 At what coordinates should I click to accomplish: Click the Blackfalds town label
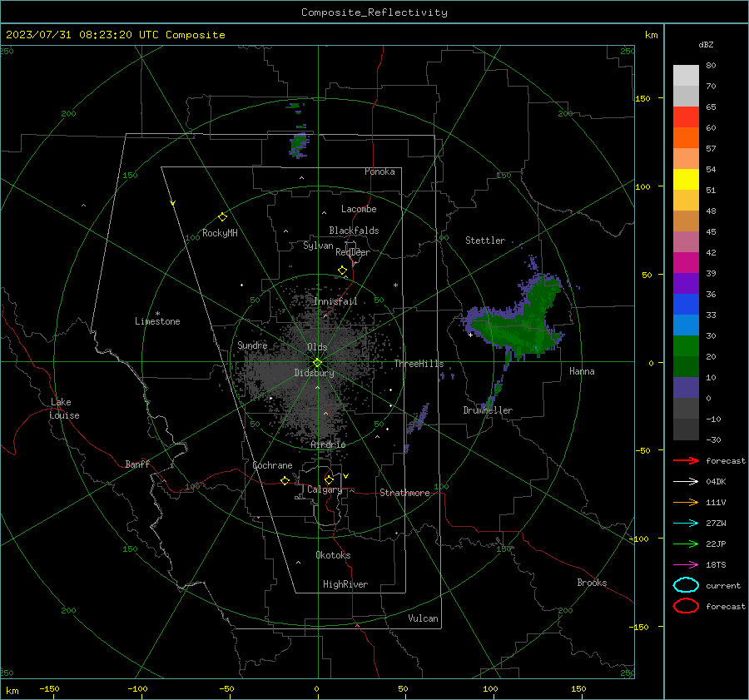[x=354, y=231]
